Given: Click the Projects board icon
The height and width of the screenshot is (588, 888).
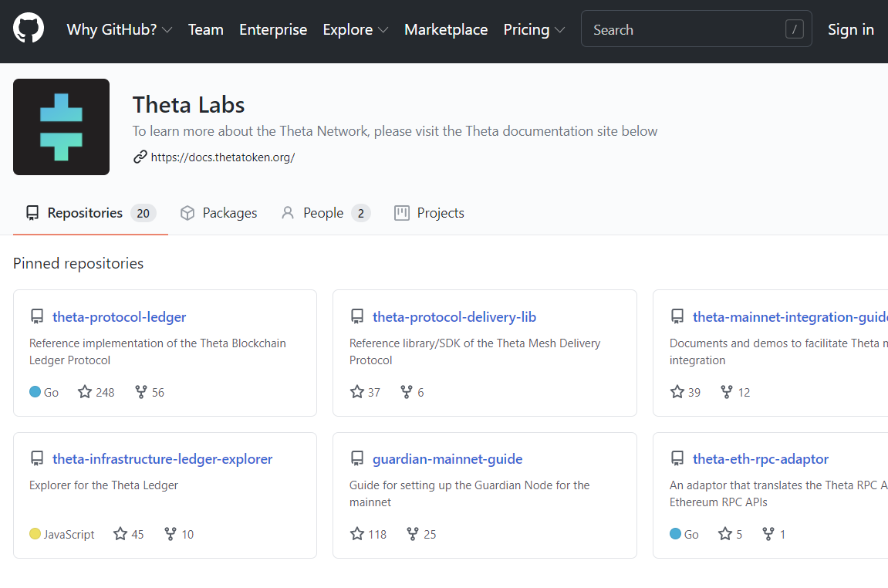Looking at the screenshot, I should [402, 213].
